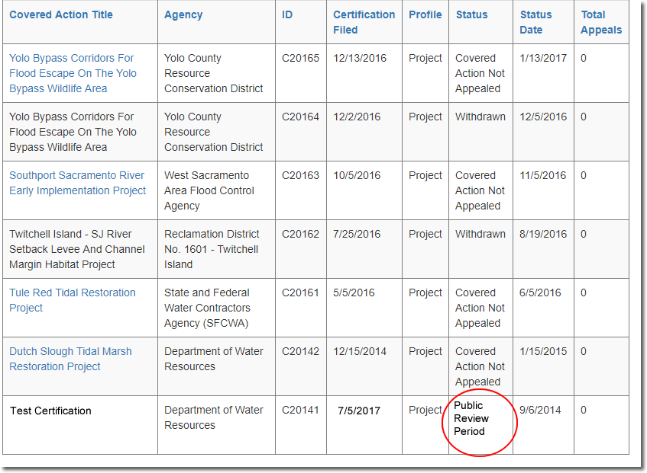Select certification filed date 12/13/2016
The width and height of the screenshot is (647, 473).
pos(360,58)
